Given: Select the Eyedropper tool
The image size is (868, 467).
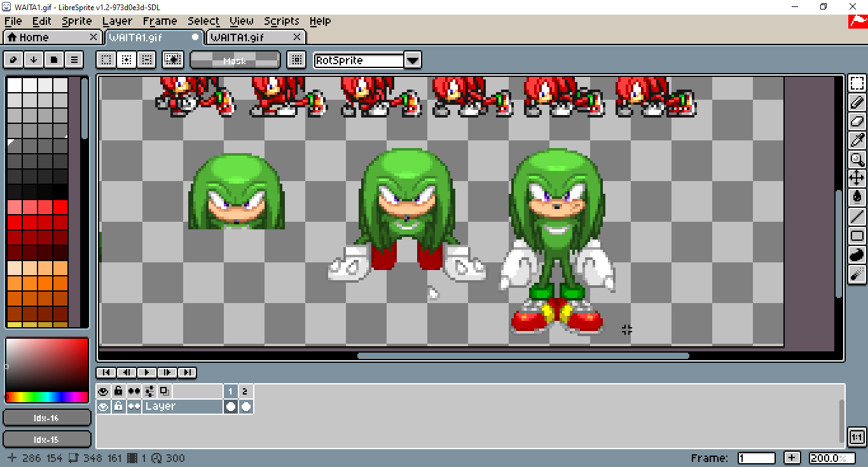Looking at the screenshot, I should click(857, 140).
